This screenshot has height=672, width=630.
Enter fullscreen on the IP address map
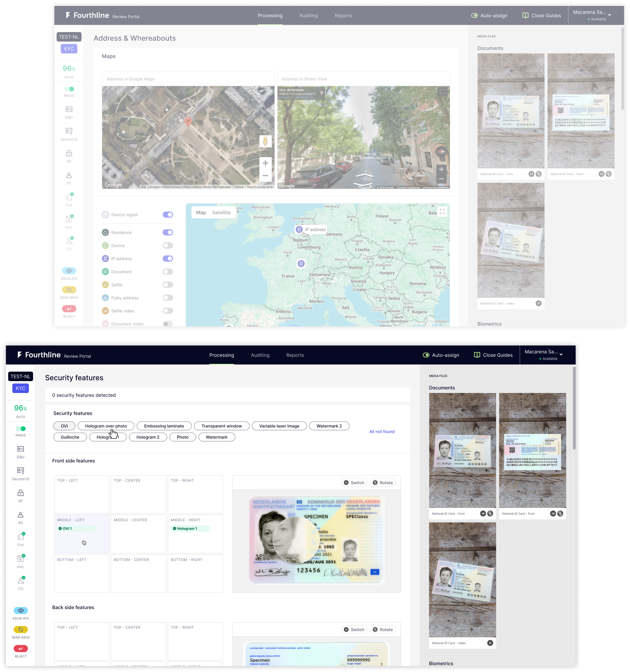click(x=442, y=212)
